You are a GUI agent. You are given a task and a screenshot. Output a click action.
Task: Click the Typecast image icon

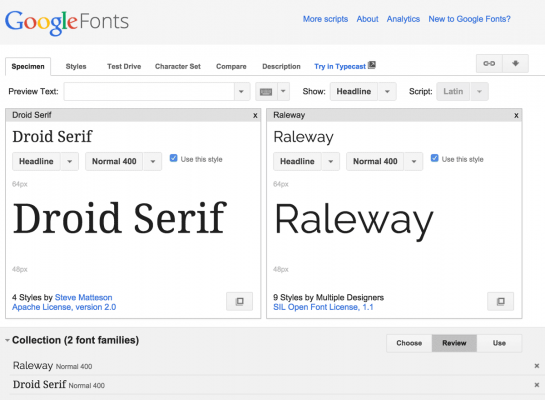(x=372, y=65)
